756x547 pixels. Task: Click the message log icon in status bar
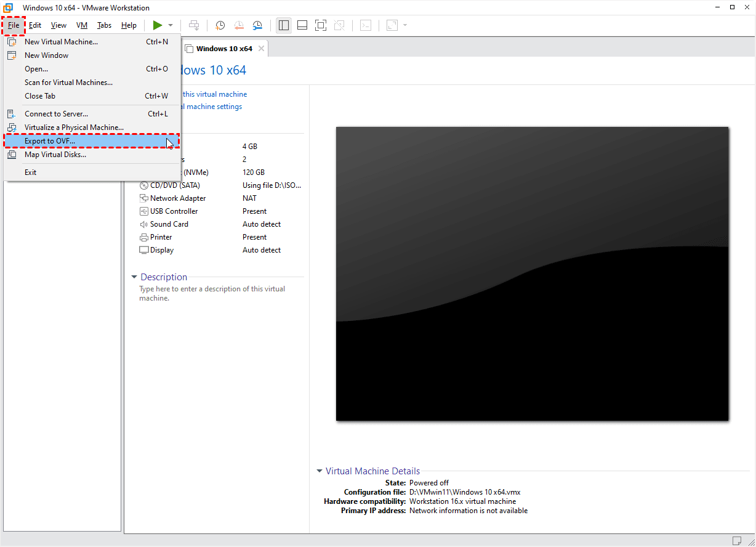(x=737, y=540)
